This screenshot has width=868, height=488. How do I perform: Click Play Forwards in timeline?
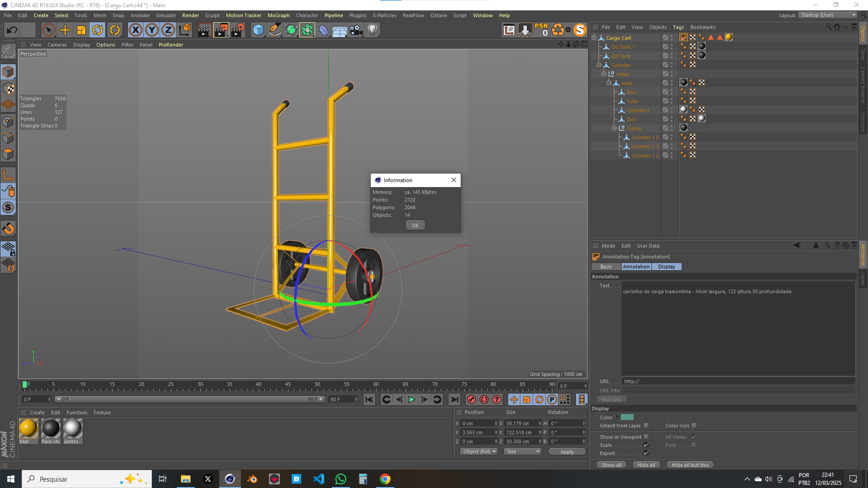point(411,399)
